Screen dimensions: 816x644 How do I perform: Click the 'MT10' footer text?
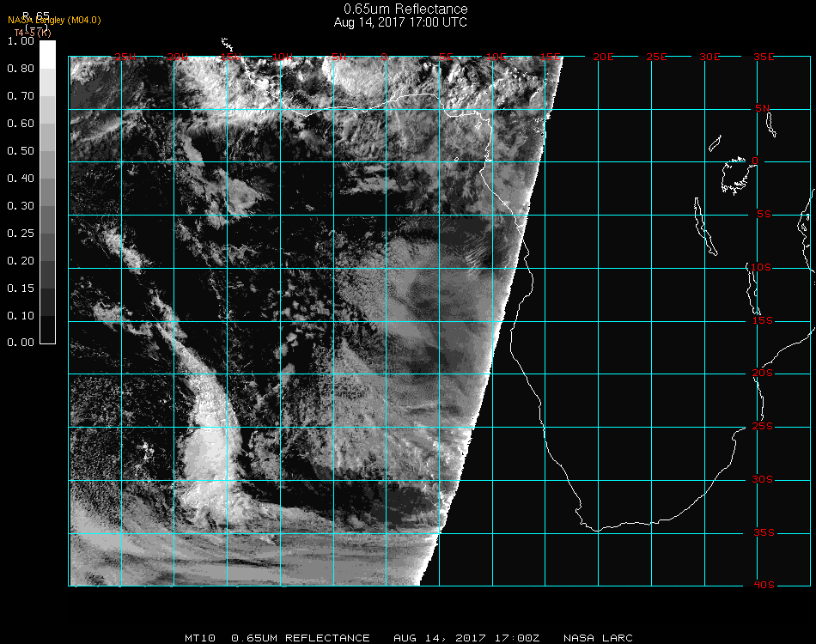click(200, 638)
